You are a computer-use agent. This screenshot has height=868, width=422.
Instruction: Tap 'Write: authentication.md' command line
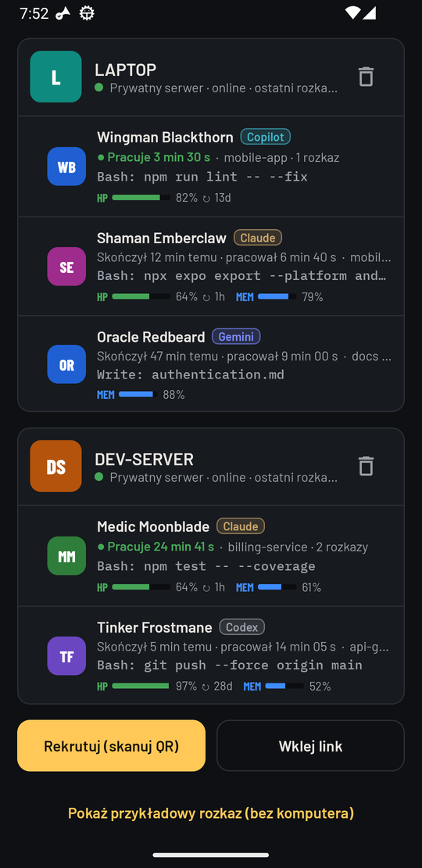[190, 375]
